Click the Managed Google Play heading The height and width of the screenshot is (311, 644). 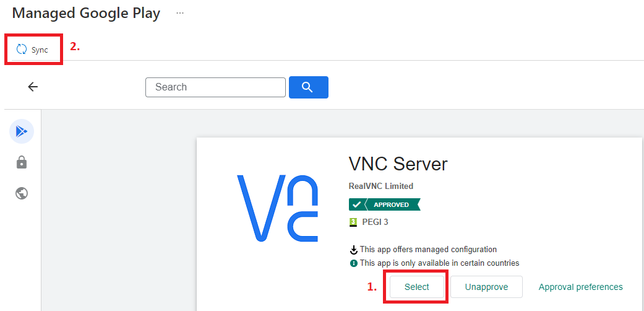click(x=86, y=13)
